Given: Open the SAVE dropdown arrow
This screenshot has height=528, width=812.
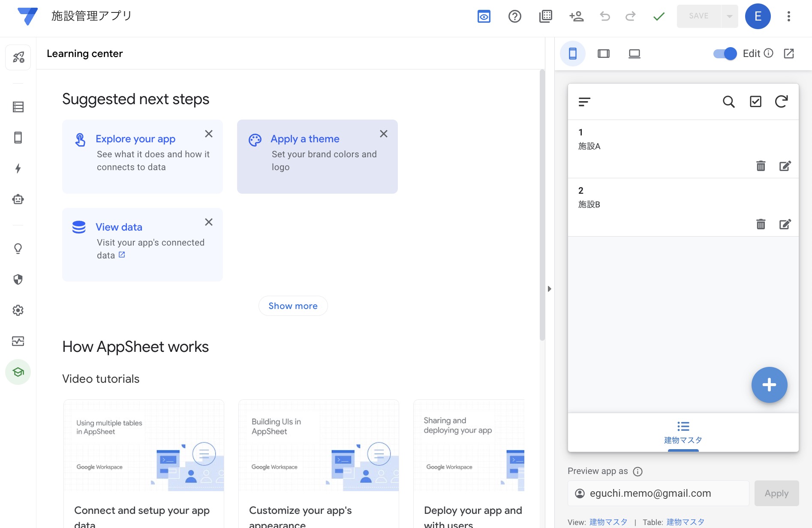Looking at the screenshot, I should 729,16.
